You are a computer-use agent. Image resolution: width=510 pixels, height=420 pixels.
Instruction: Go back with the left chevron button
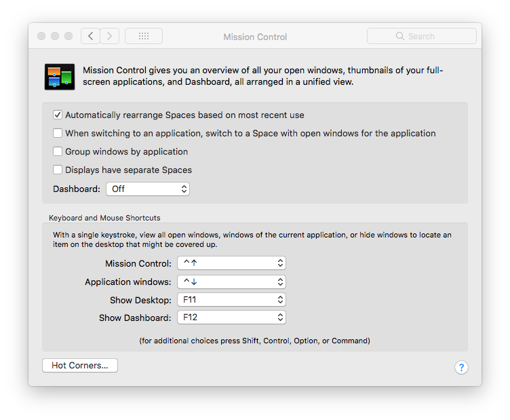pos(90,36)
